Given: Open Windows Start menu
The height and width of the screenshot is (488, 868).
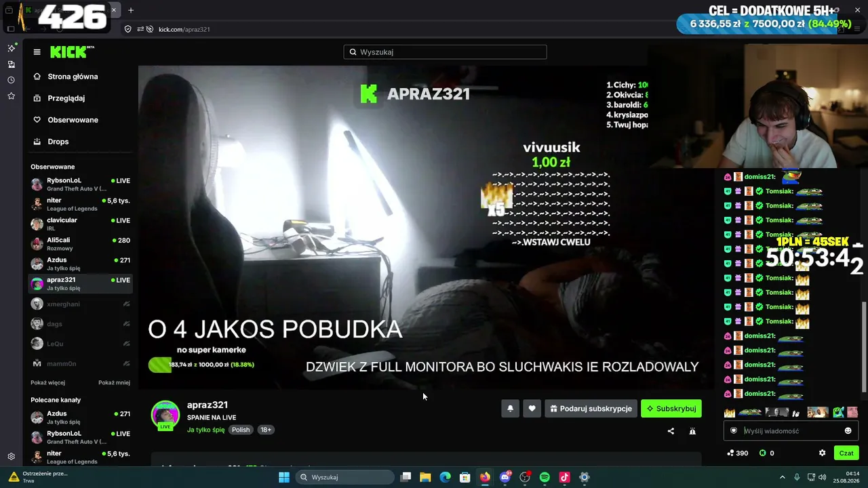Looking at the screenshot, I should point(284,477).
